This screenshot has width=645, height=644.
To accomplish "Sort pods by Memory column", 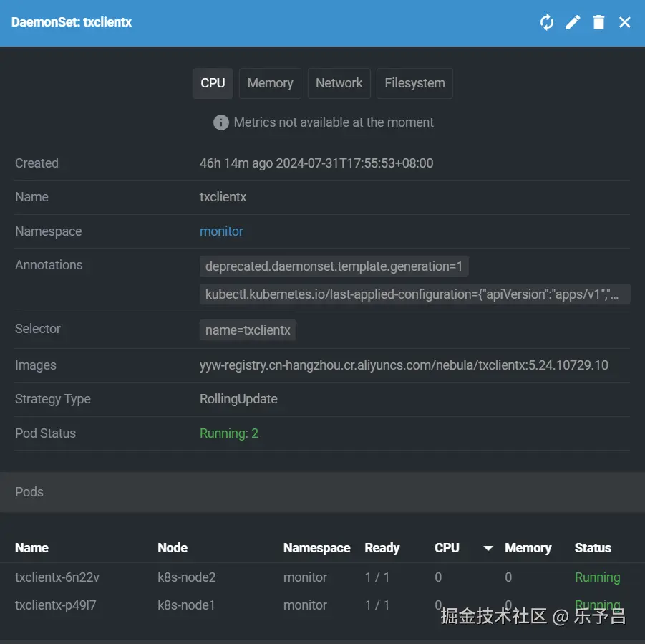I will click(x=528, y=548).
